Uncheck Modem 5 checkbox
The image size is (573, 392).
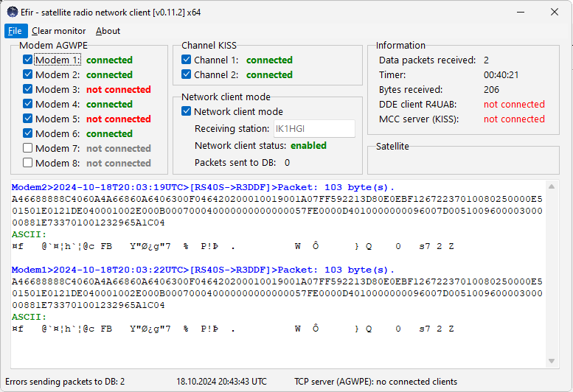(x=28, y=119)
